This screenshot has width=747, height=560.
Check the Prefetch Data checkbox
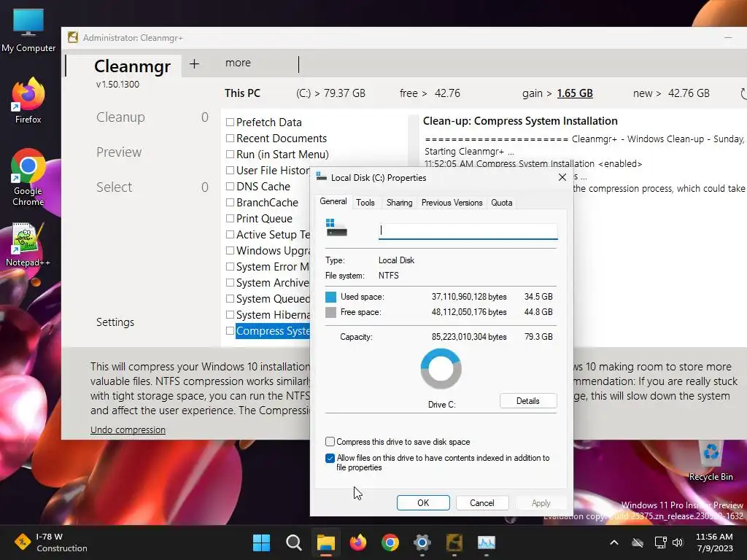(230, 122)
